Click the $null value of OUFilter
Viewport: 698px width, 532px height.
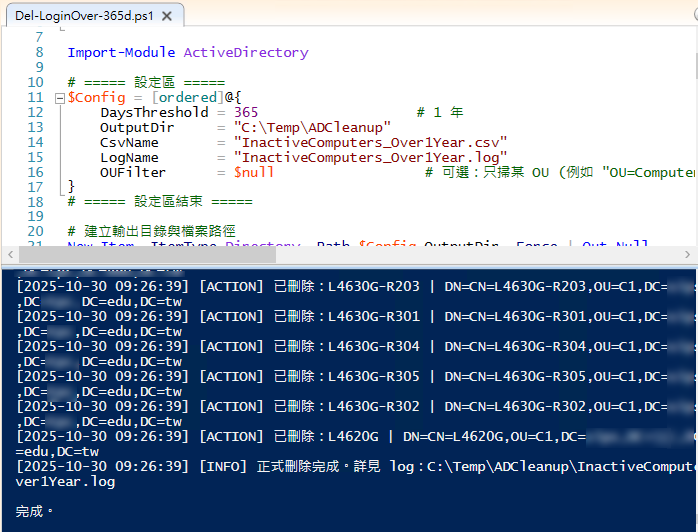click(254, 172)
